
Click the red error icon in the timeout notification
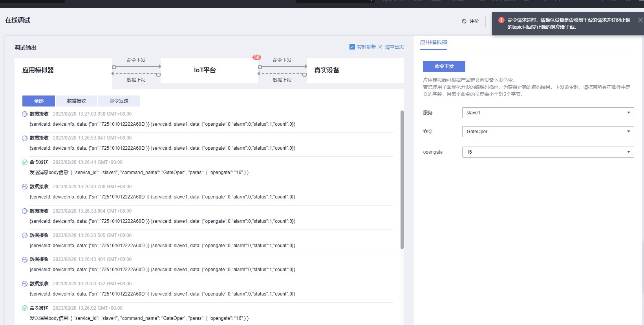tap(501, 20)
